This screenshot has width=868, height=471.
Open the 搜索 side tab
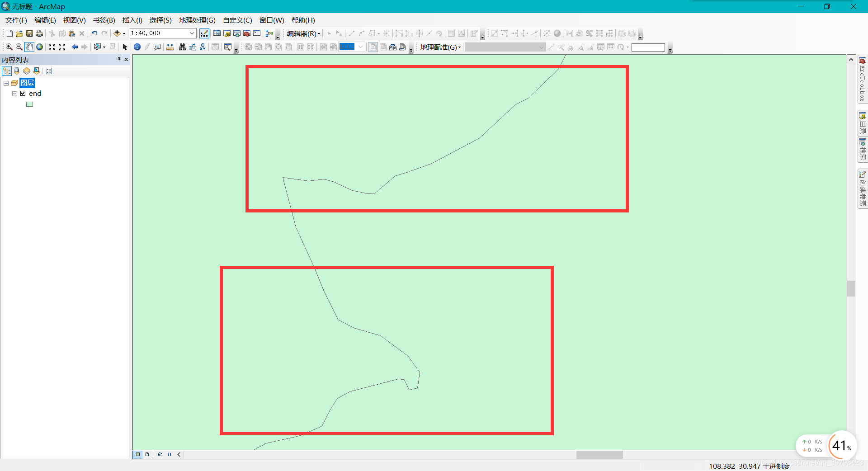point(863,150)
